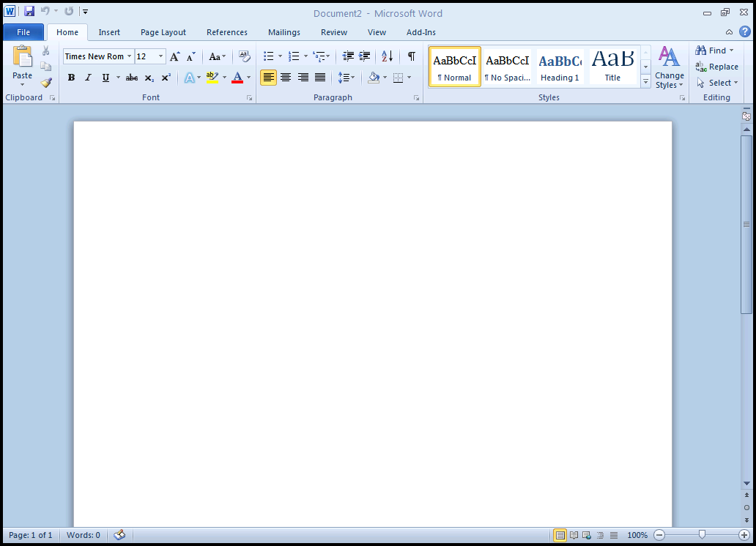
Task: Switch to the Insert tab
Action: (x=108, y=32)
